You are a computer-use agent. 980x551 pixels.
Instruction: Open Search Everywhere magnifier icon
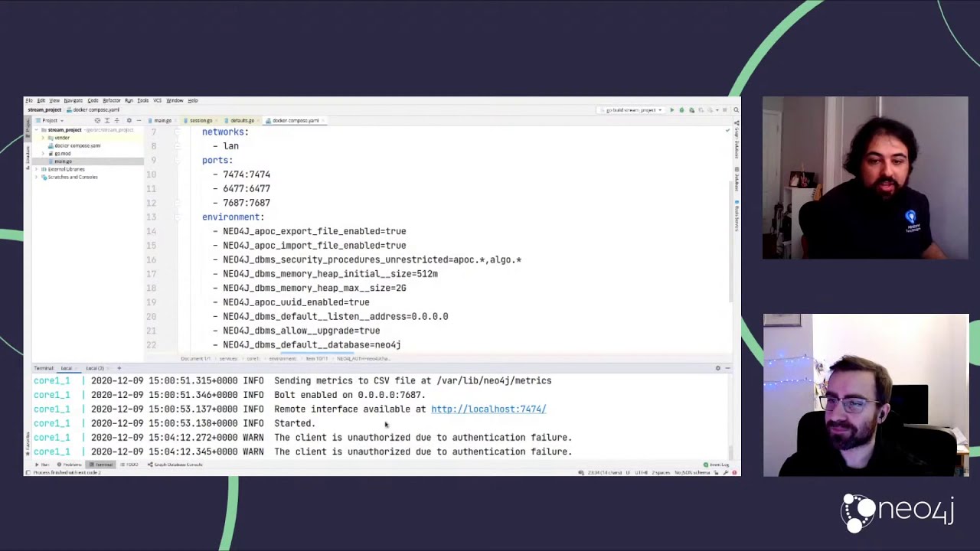pos(736,110)
